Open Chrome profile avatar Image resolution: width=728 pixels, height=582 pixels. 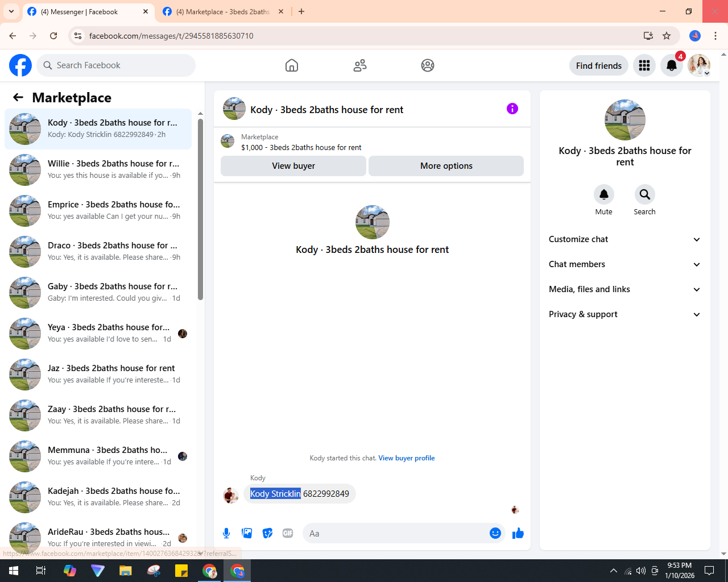pos(695,36)
